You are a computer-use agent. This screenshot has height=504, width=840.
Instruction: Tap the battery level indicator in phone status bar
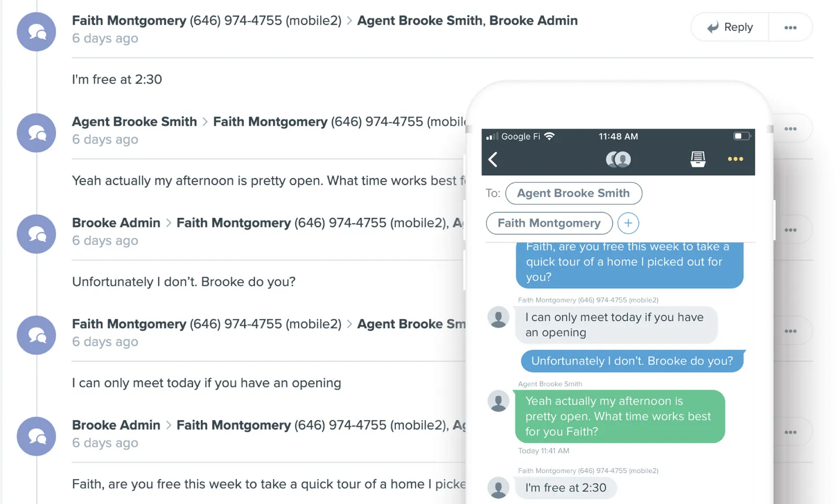pos(741,136)
